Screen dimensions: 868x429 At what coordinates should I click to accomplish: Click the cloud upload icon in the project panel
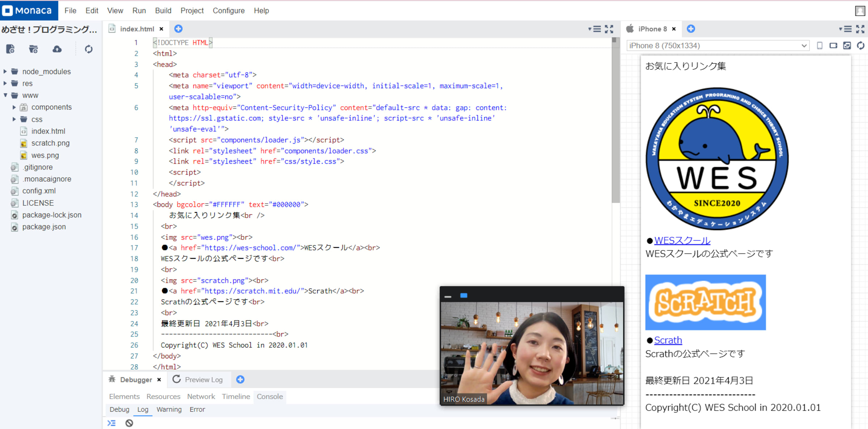pyautogui.click(x=57, y=49)
